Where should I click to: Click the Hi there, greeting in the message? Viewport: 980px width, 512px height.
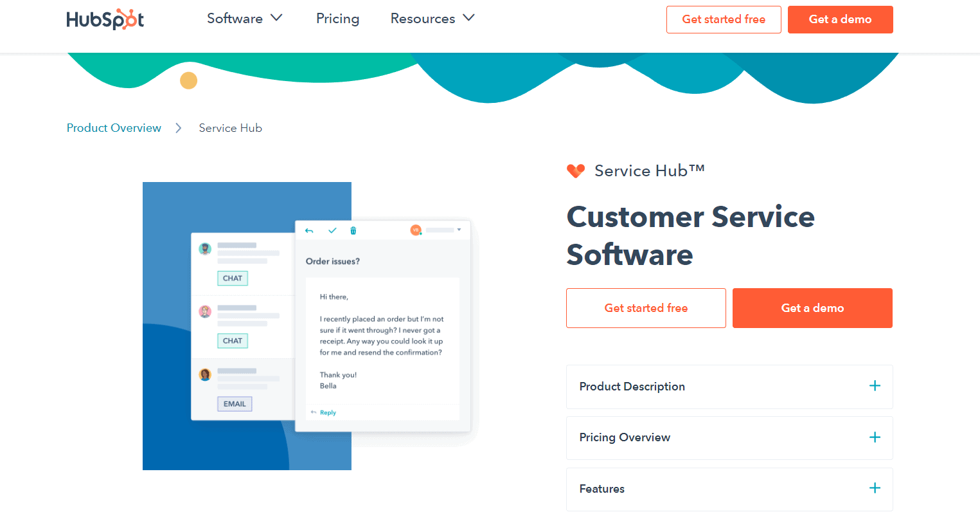[x=334, y=297]
